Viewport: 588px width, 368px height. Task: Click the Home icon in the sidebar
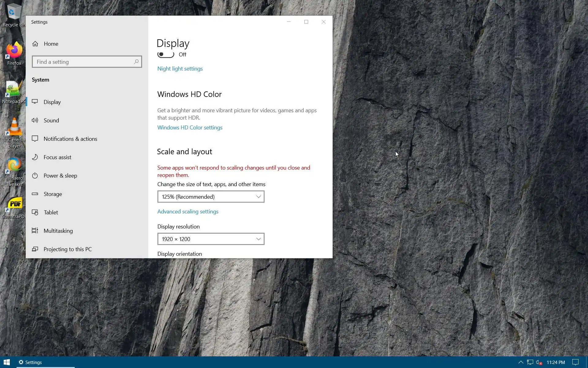[x=35, y=44]
